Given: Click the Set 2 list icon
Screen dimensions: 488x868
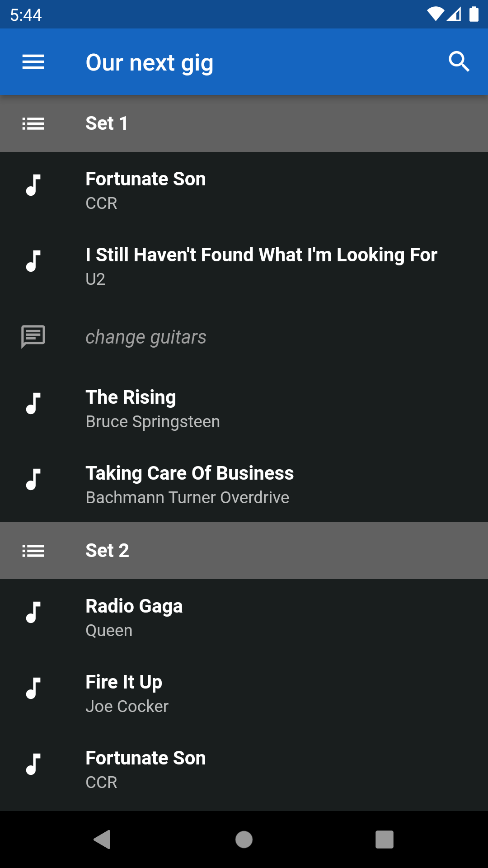Looking at the screenshot, I should (x=33, y=551).
